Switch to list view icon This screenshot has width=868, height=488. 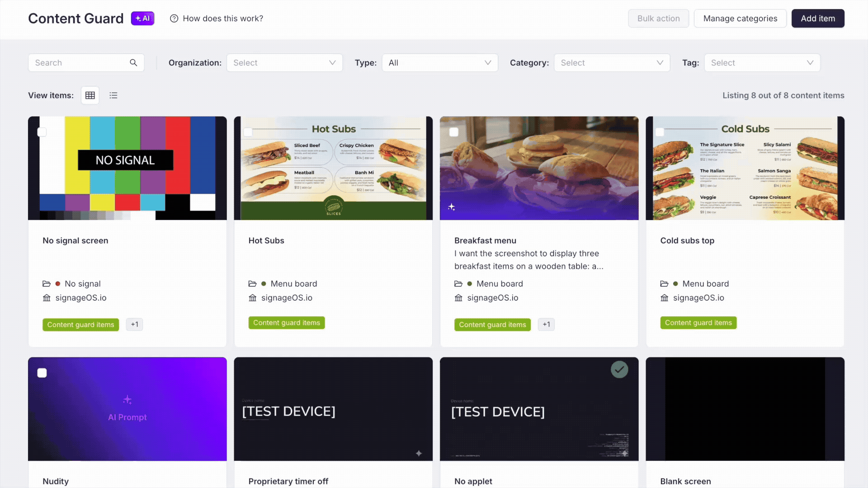(x=113, y=95)
